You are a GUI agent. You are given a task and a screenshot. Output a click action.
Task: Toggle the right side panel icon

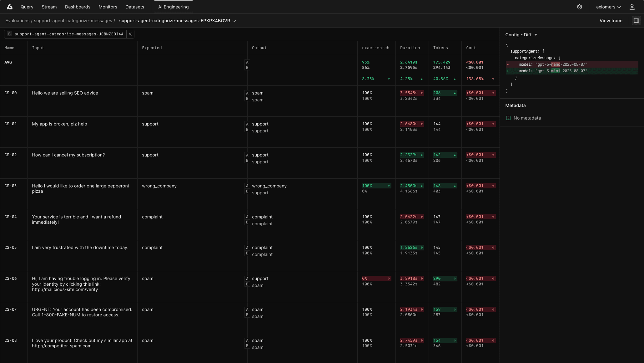[636, 21]
